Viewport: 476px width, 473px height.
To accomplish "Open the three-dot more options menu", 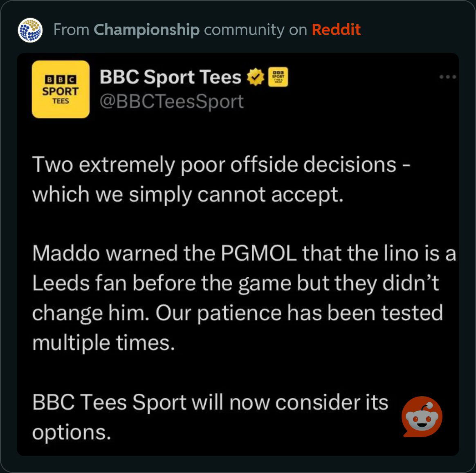I will coord(447,77).
